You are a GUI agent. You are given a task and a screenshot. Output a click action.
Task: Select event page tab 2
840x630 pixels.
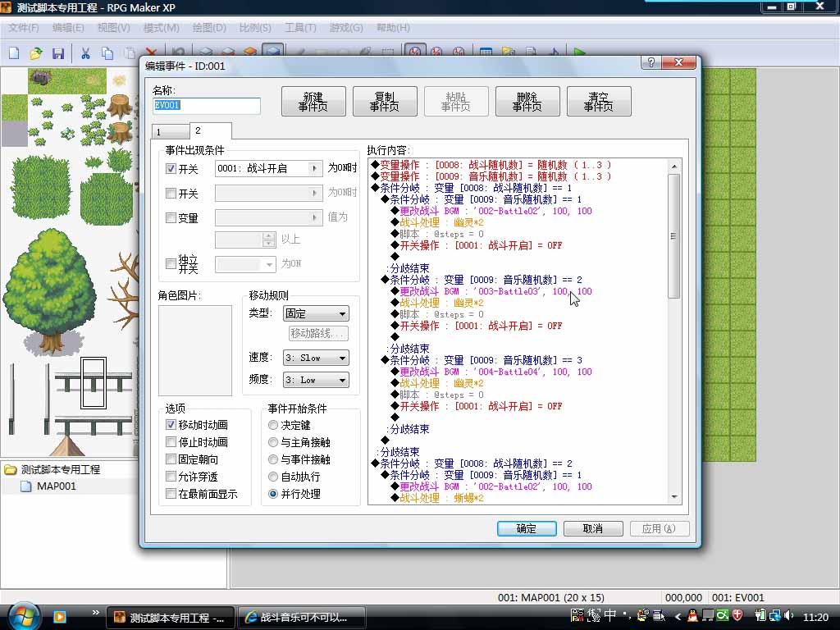tap(211, 130)
